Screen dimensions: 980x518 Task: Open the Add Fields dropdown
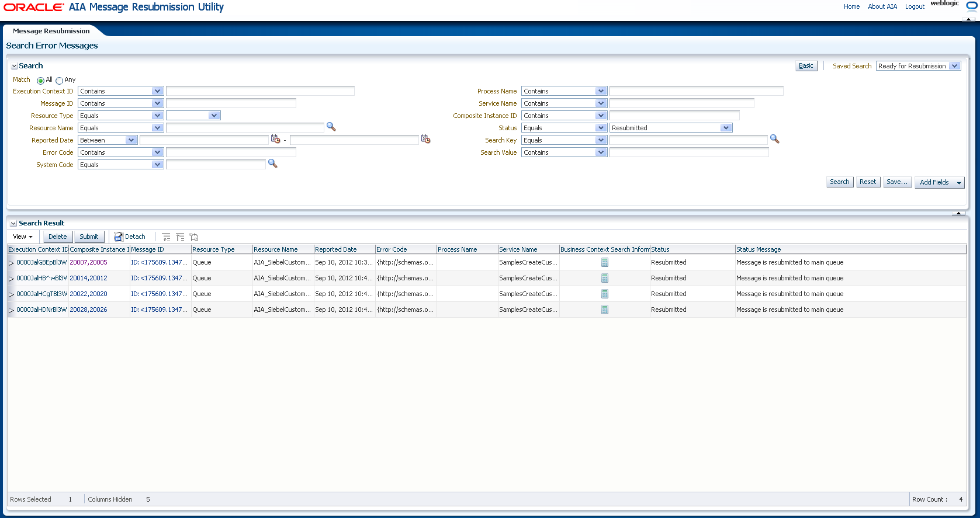(939, 182)
